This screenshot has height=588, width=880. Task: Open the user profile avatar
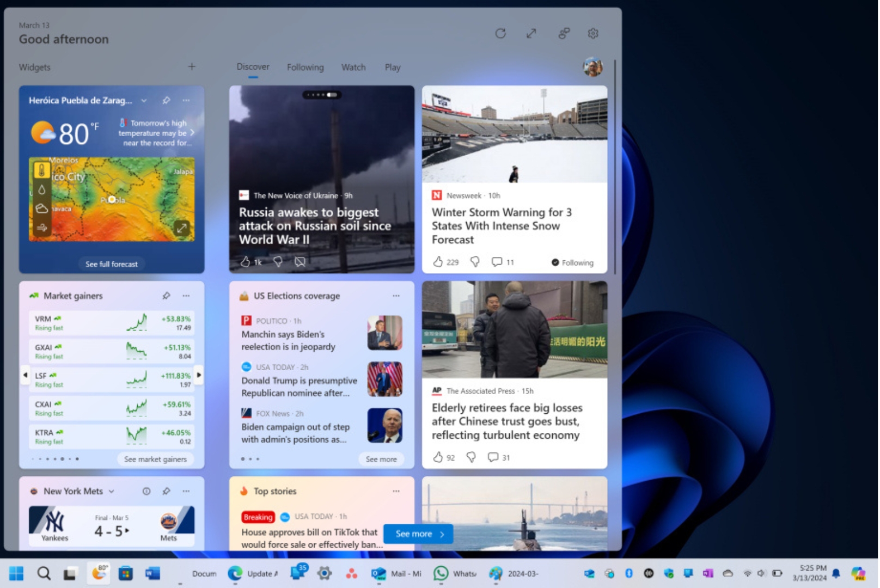point(593,66)
